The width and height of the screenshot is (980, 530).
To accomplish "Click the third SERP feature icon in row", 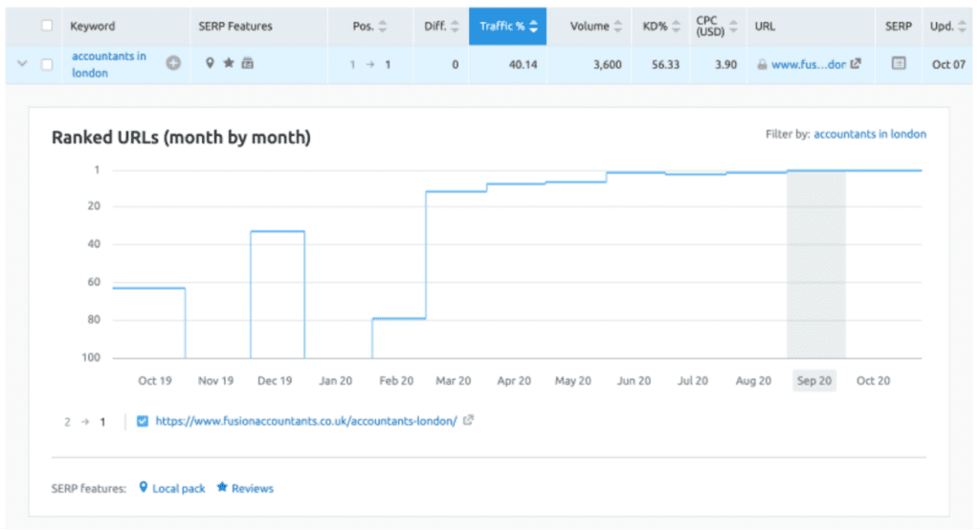I will tap(248, 63).
